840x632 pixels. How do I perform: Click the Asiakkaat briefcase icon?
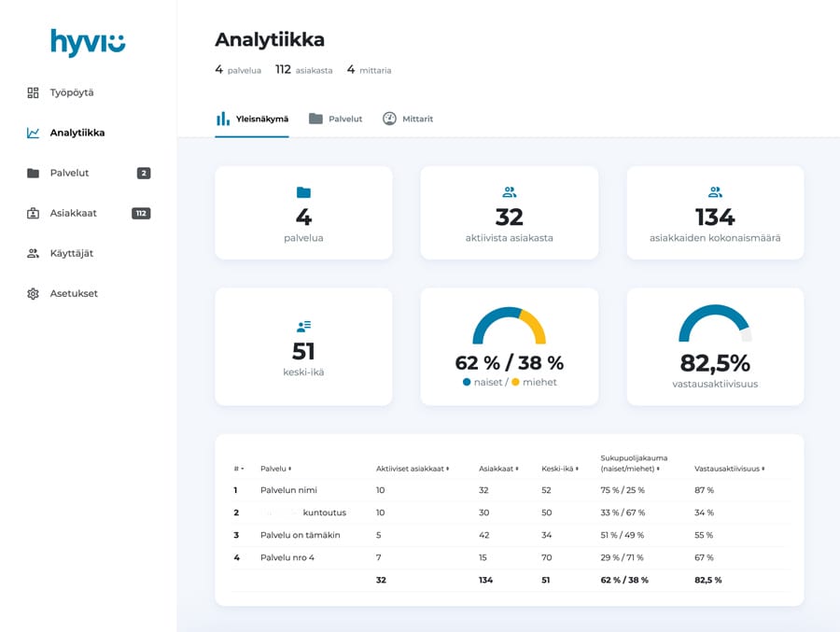click(x=34, y=213)
